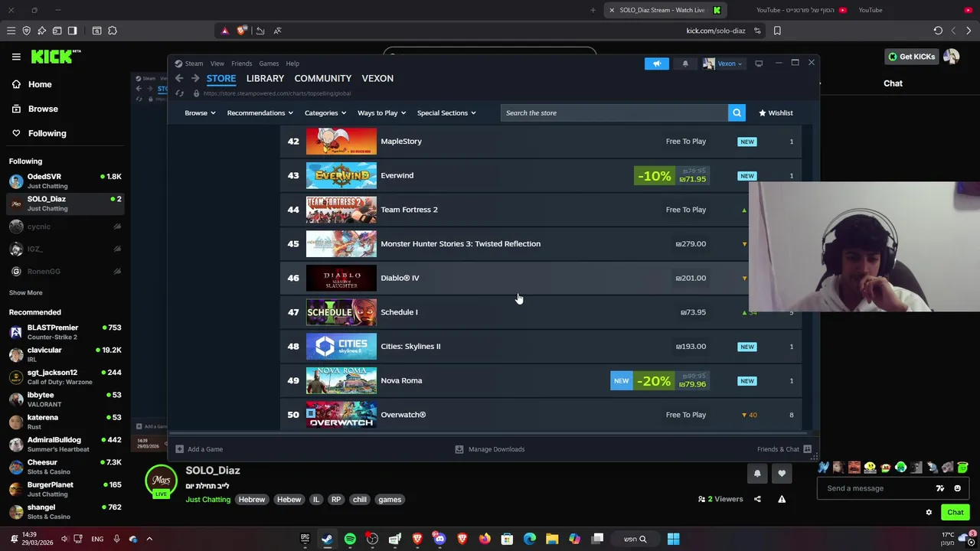This screenshot has width=980, height=551.
Task: Open Browse in Kick sidebar
Action: point(43,109)
